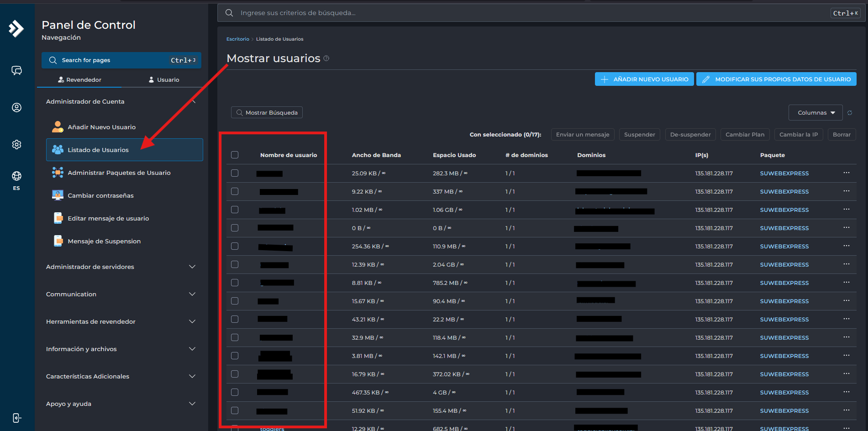Follow the Escritorio breadcrumb link
Image resolution: width=868 pixels, height=431 pixels.
tap(237, 39)
